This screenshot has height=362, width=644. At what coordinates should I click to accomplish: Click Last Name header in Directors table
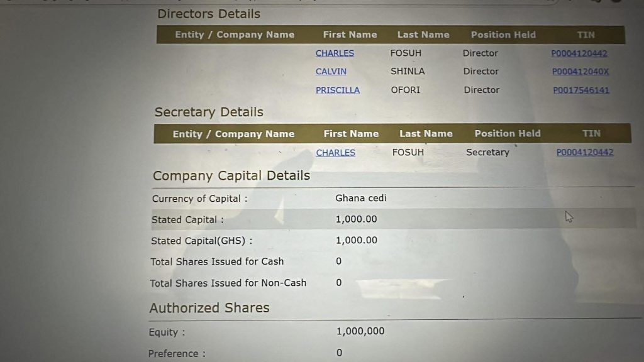423,35
